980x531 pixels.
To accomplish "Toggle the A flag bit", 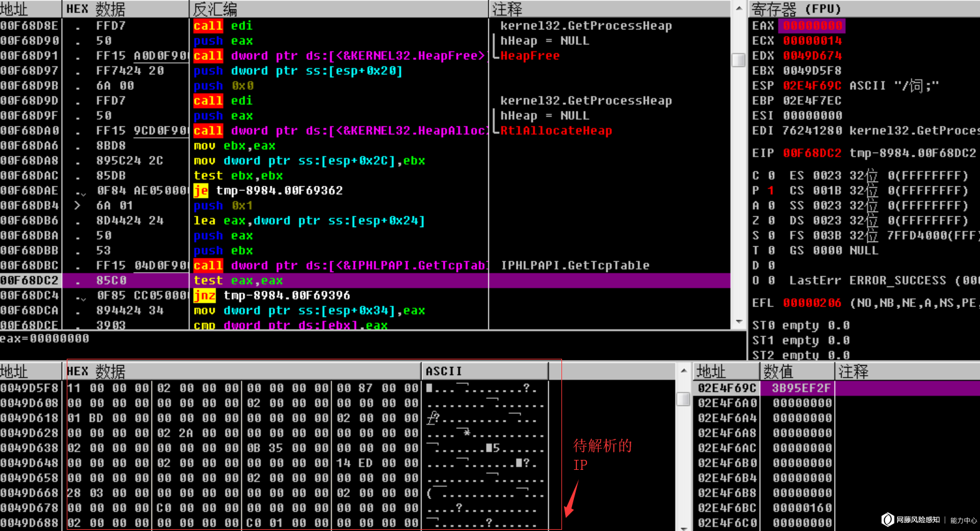I will [772, 205].
